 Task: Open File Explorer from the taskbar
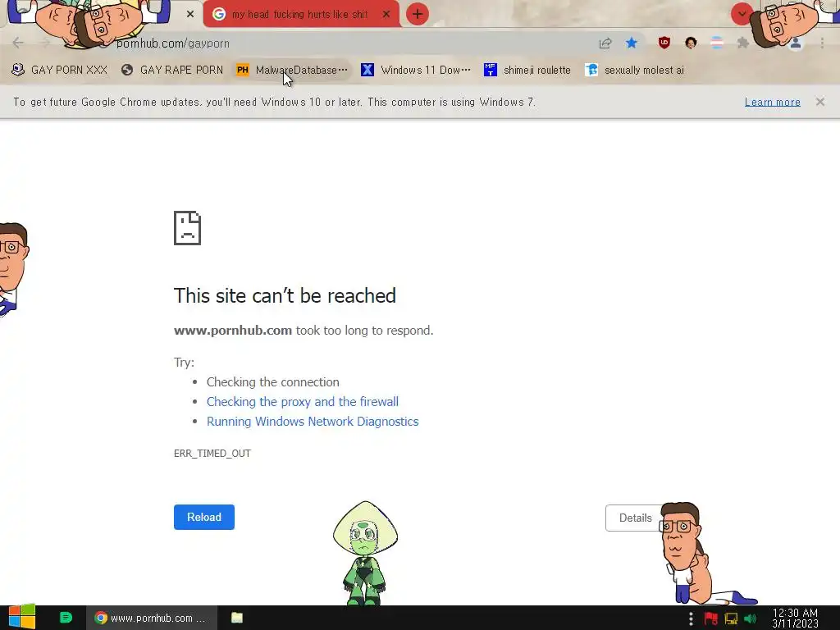[x=237, y=618]
